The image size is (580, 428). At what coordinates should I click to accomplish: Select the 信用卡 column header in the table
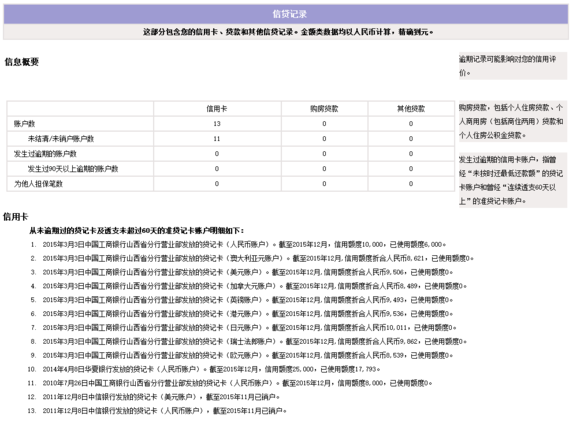tap(217, 109)
